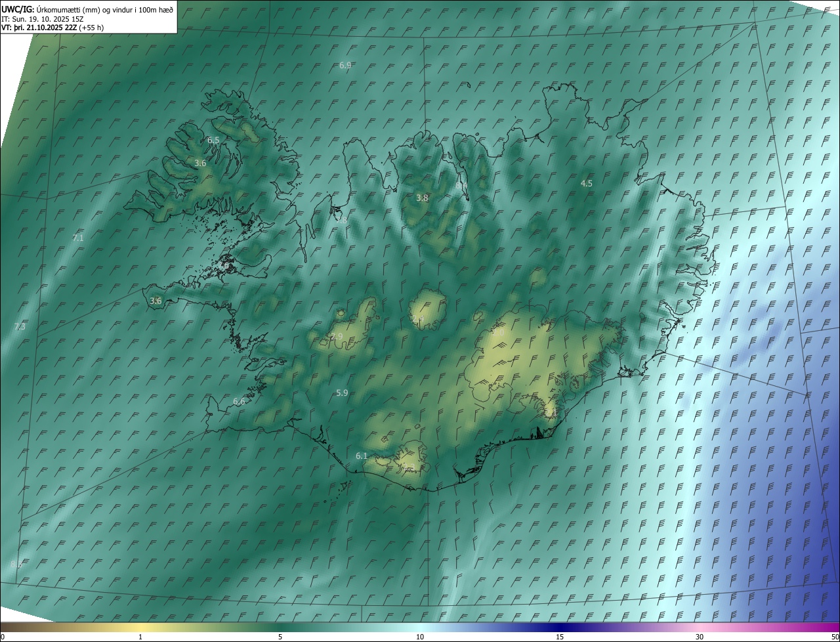Click the 6.1 value label on the map
Screen dimensions: 840x642
pyautogui.click(x=362, y=456)
